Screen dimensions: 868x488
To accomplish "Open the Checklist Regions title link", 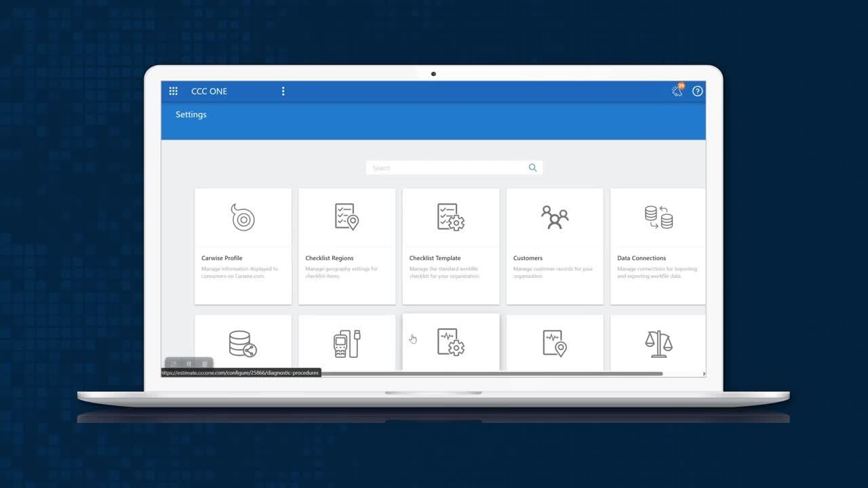I will pyautogui.click(x=330, y=258).
